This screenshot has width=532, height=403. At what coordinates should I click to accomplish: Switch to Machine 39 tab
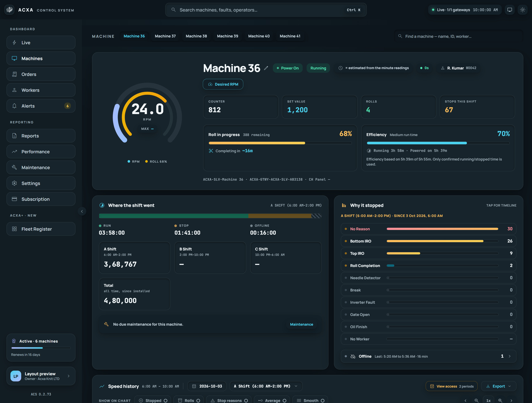tap(228, 36)
